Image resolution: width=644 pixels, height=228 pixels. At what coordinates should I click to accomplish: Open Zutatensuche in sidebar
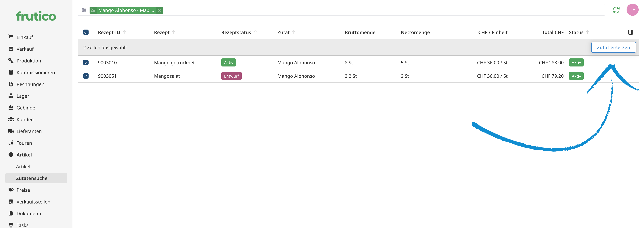(x=32, y=178)
